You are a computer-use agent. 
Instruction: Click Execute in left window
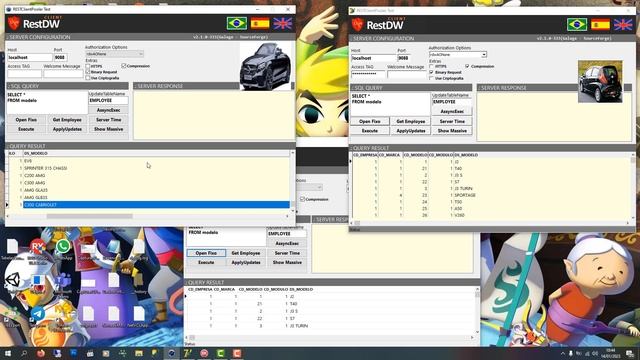[26, 129]
